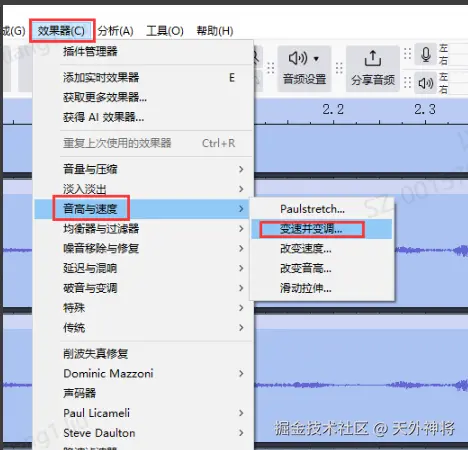Viewport: 468px width, 450px height.
Task: Choose 变速并变调... from submenu
Action: point(322,229)
